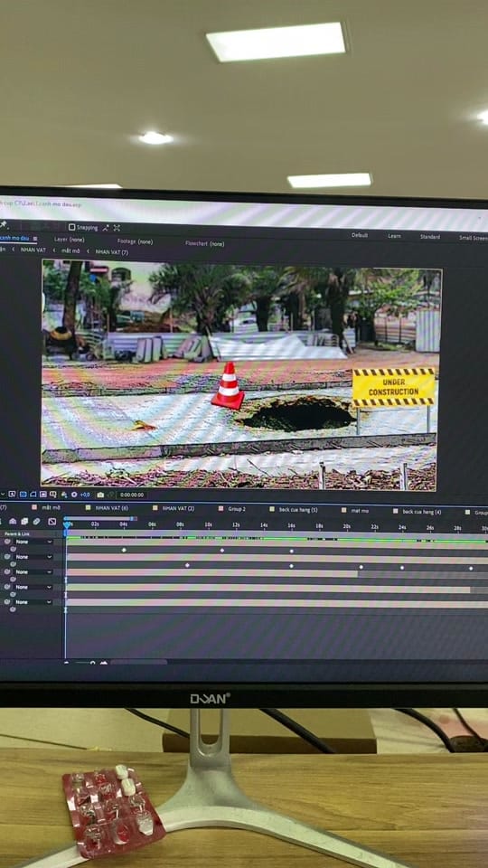Click the snap-to-edges icon beside Snapping
Viewport: 488px width, 868px height.
(x=106, y=228)
